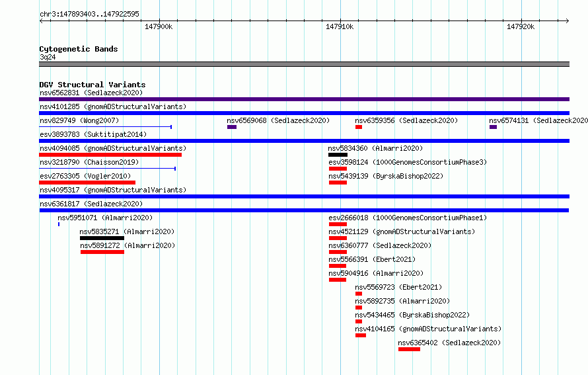The width and height of the screenshot is (588, 375).
Task: Click the 147920k ruler marker
Action: point(521,26)
